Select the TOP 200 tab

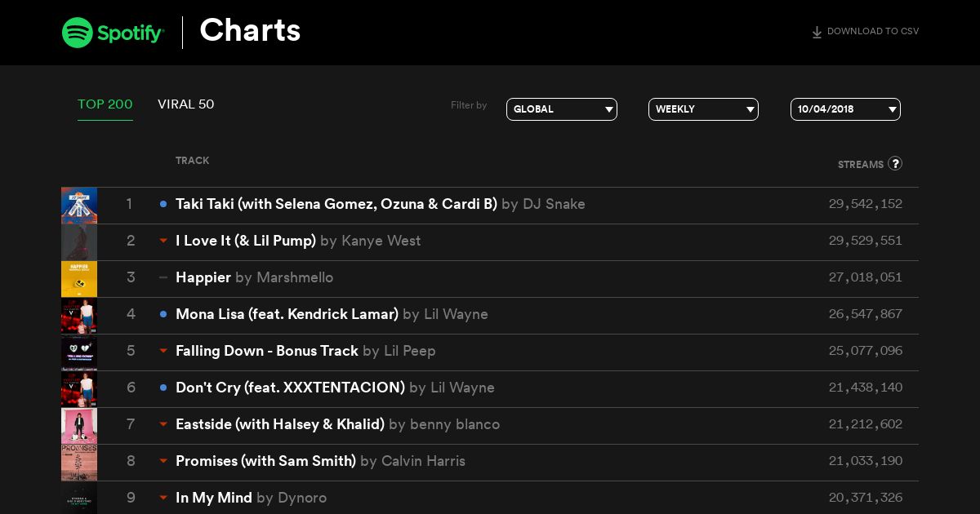105,104
